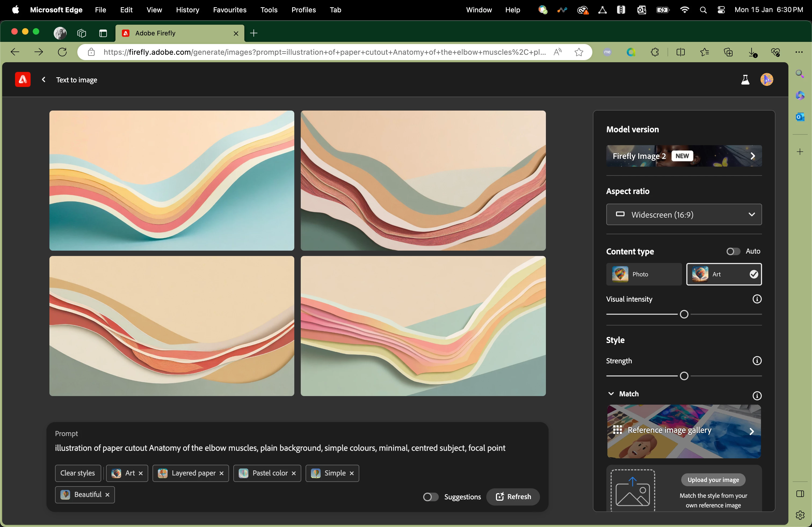Open the Widescreen (16:9) aspect ratio dropdown
The image size is (812, 527).
(x=684, y=214)
